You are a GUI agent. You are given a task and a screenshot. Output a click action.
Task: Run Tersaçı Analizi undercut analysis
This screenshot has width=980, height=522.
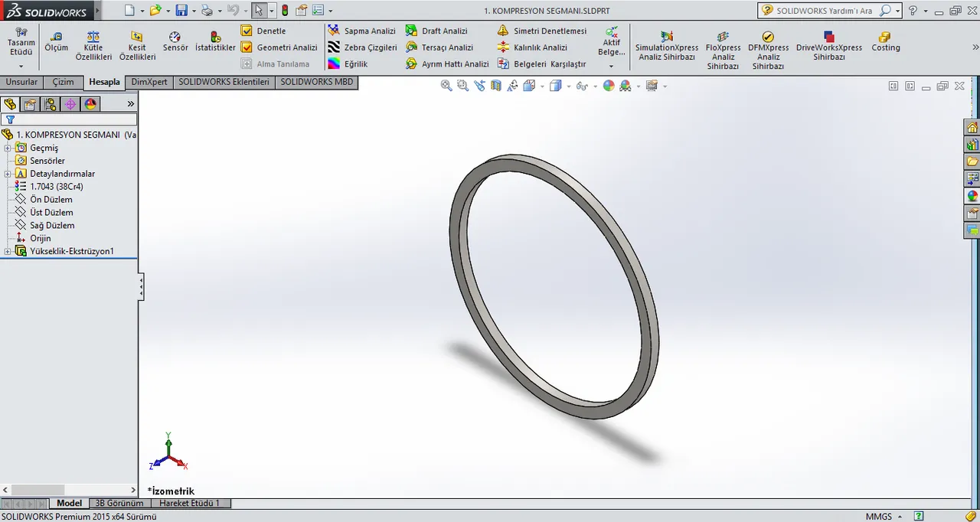tap(439, 47)
